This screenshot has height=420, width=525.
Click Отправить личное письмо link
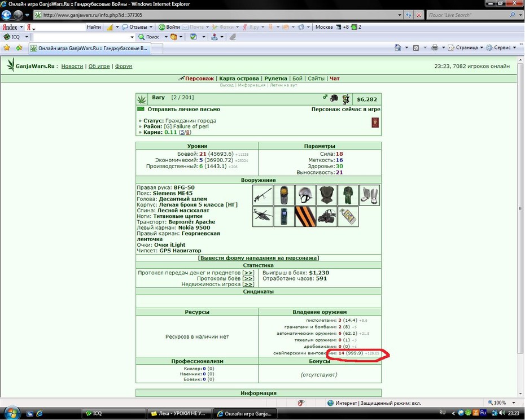click(x=184, y=109)
